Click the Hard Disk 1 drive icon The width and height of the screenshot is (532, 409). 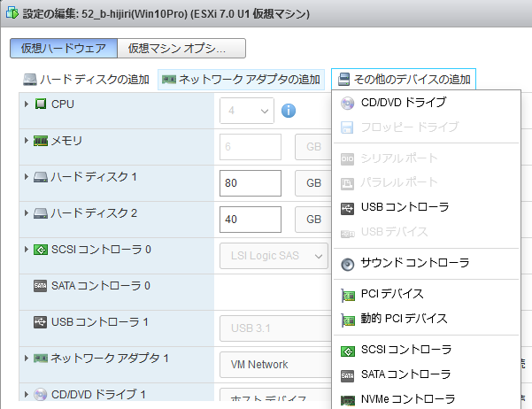pos(41,177)
